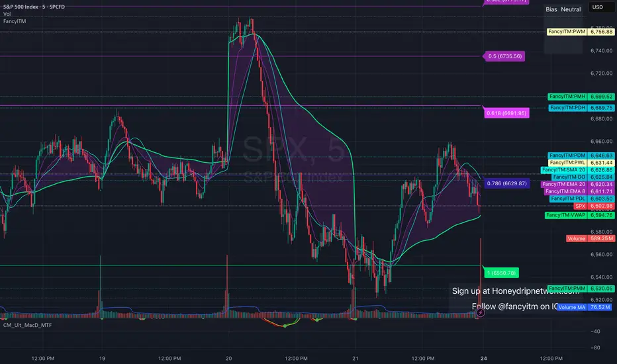Click the FancyITM:PDH price label
This screenshot has width=617, height=364.
[x=582, y=108]
